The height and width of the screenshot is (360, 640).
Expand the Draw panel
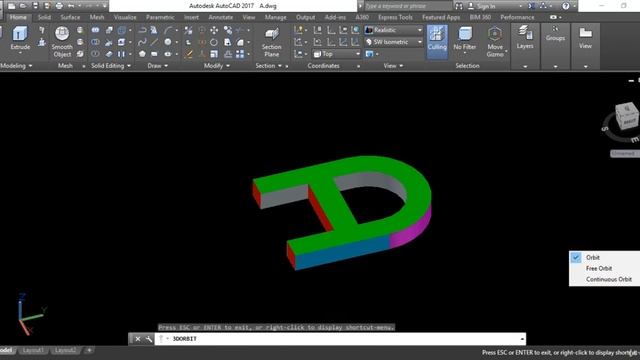tap(158, 65)
